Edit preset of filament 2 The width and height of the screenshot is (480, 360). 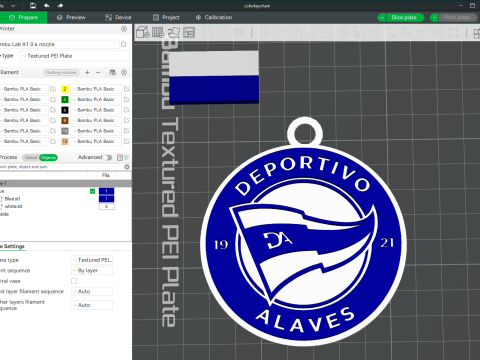coord(126,89)
